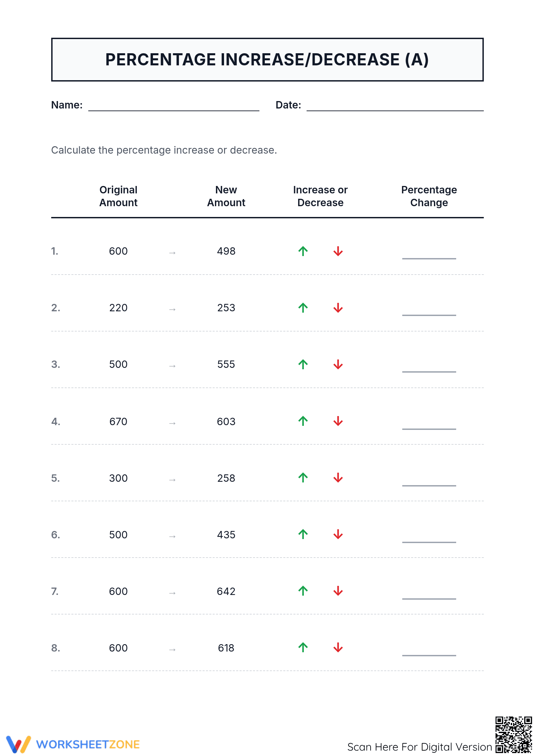Choose the red decrease arrow in row 3
Image resolution: width=535 pixels, height=756 pixels.
338,364
